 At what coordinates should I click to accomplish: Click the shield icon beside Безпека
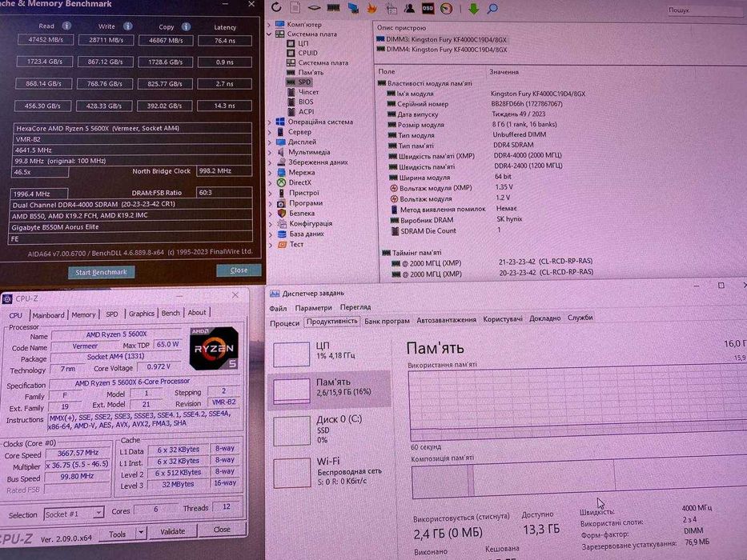(282, 214)
